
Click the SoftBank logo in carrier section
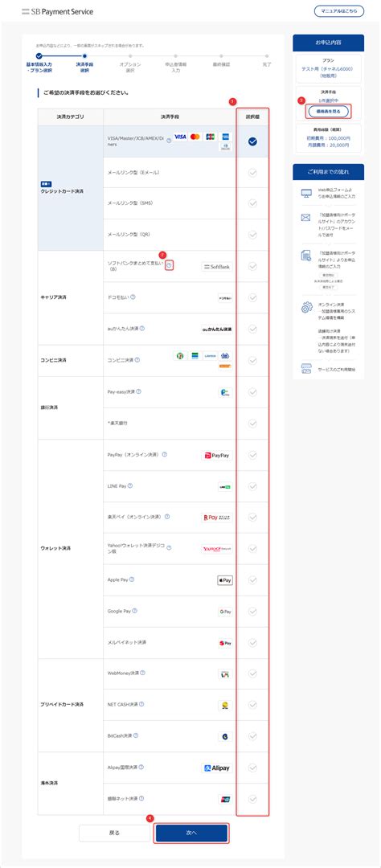[x=217, y=266]
